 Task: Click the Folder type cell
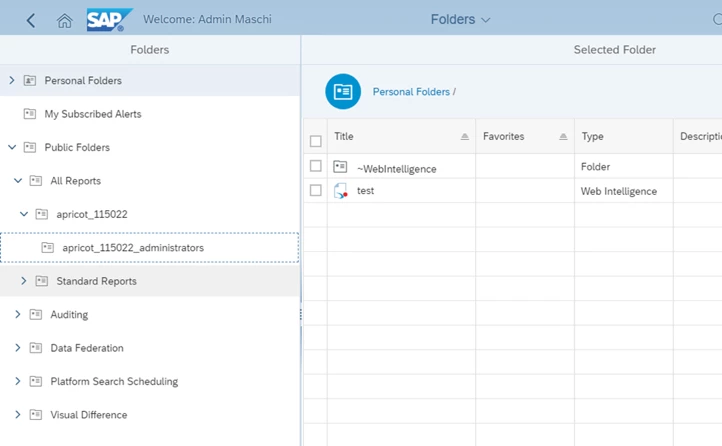[x=595, y=167]
